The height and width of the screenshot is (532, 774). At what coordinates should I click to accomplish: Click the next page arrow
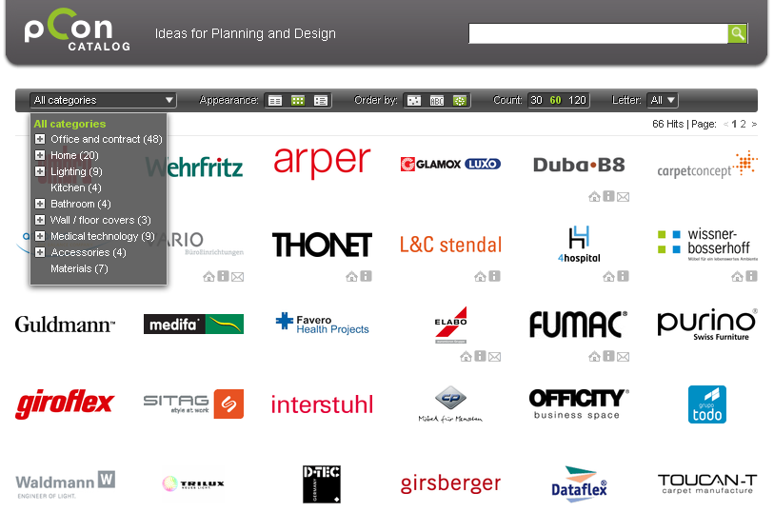coord(754,125)
